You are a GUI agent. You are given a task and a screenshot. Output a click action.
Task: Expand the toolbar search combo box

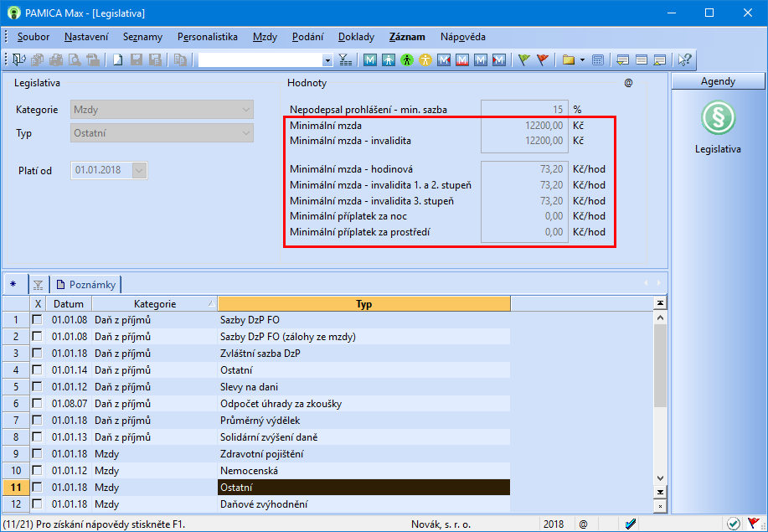point(327,60)
